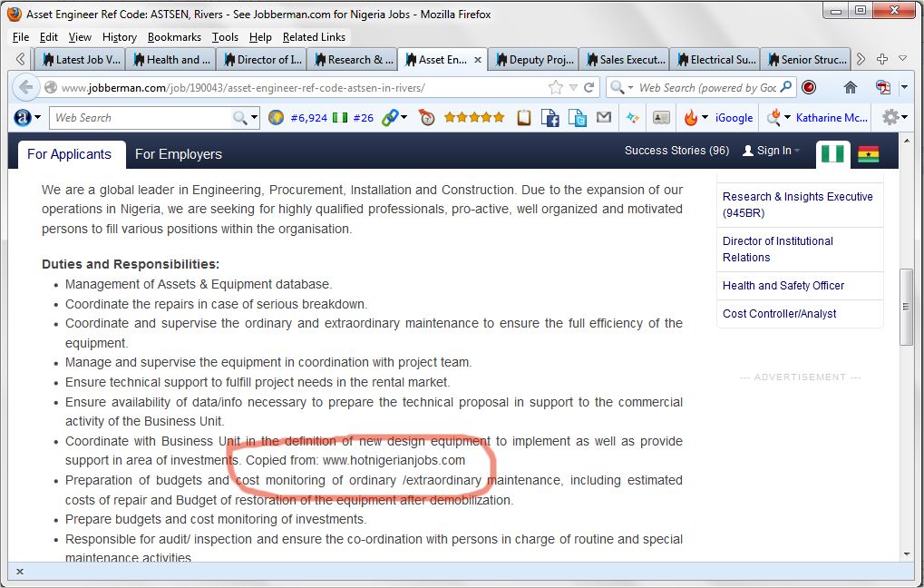
Task: Switch to the Sales Execut... tab
Action: [624, 60]
